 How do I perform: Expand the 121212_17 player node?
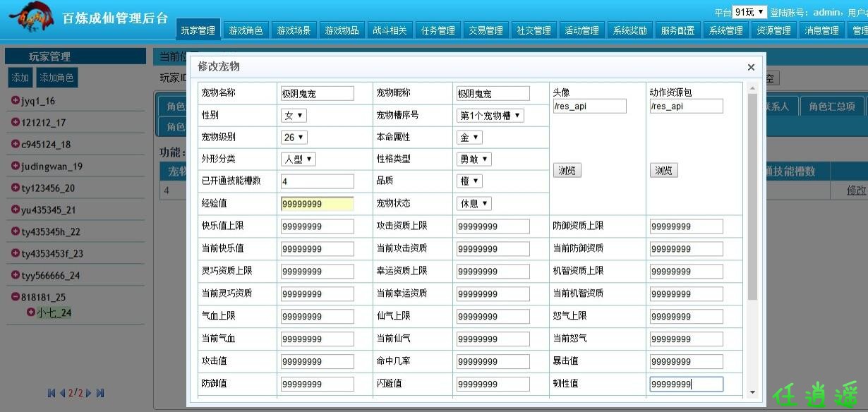16,122
